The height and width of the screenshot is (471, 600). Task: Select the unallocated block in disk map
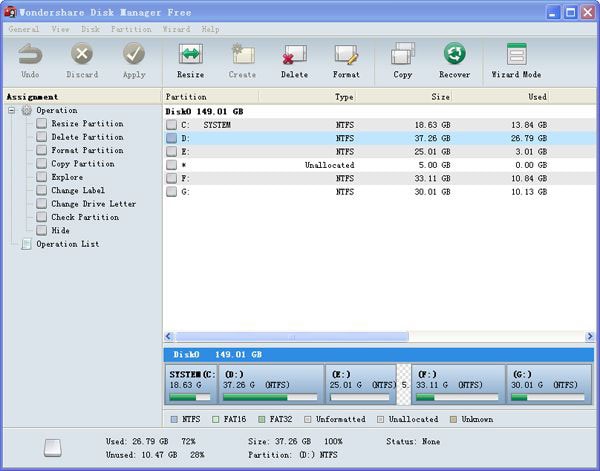click(x=404, y=384)
